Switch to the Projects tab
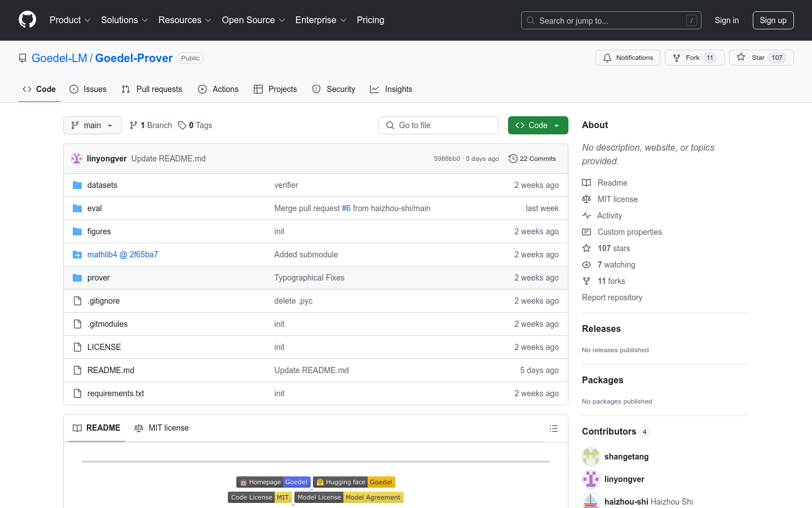Image resolution: width=812 pixels, height=508 pixels. (275, 89)
